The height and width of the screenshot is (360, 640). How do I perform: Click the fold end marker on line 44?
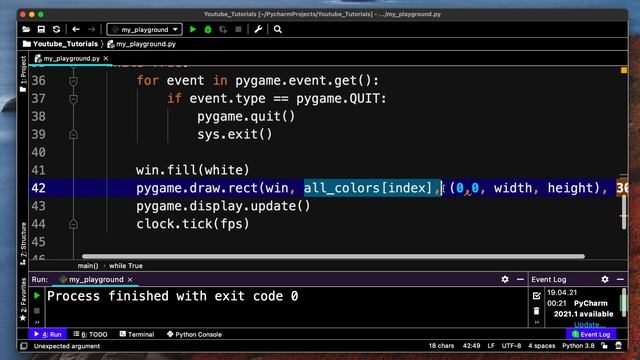pos(73,224)
